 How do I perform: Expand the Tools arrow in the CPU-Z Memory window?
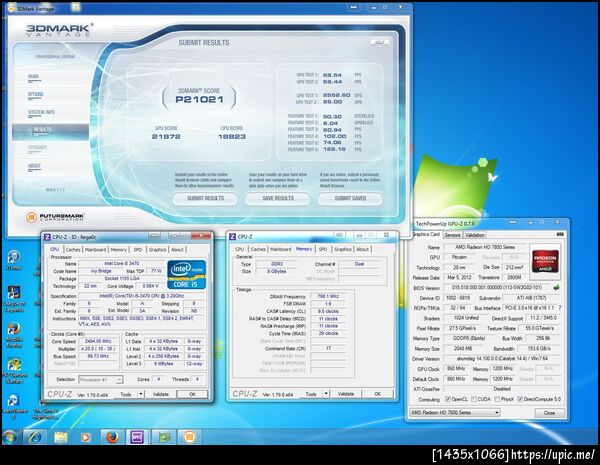(326, 393)
